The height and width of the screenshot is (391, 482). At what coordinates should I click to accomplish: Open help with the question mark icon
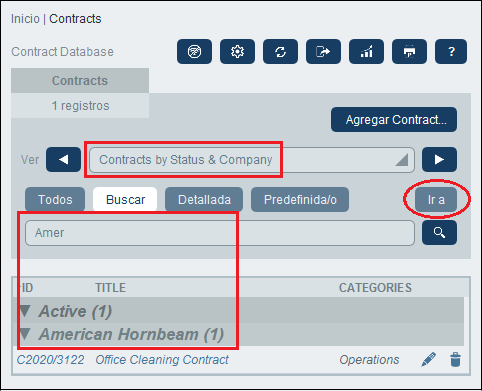451,52
